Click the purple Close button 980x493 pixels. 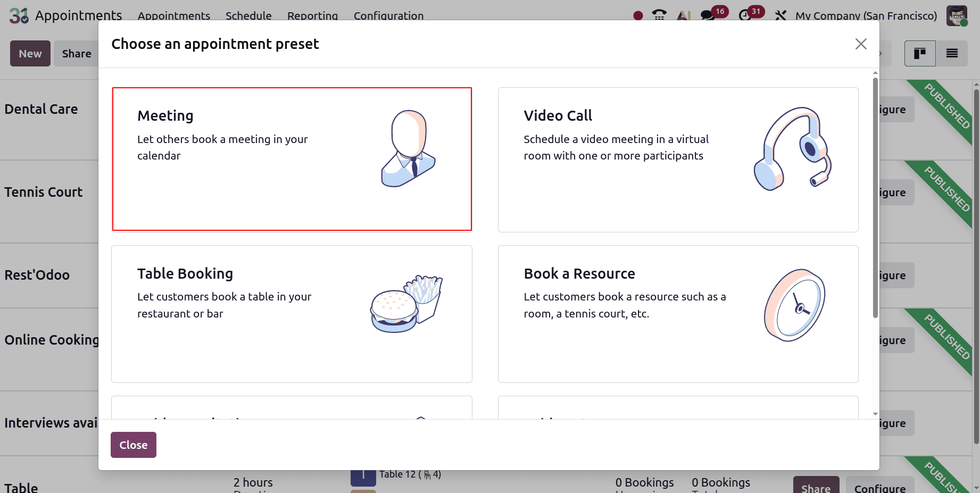[134, 445]
